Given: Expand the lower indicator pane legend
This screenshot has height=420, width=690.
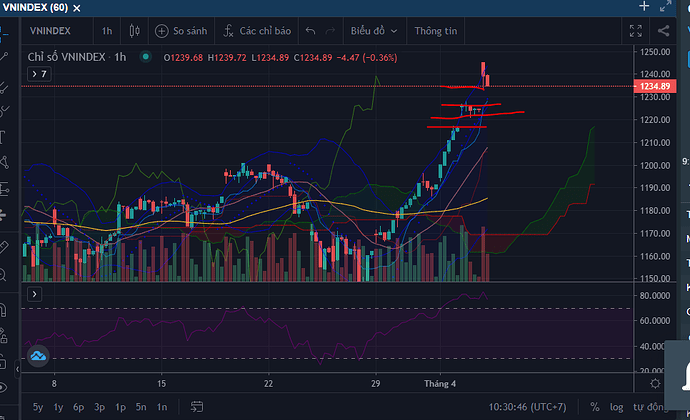Looking at the screenshot, I should (x=34, y=294).
